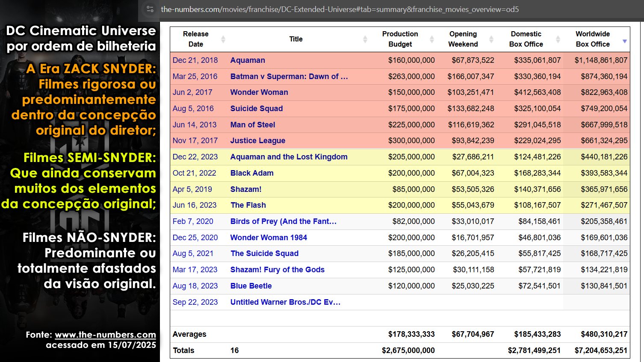The height and width of the screenshot is (362, 644).
Task: Open the Aquaman movie link
Action: (x=248, y=60)
